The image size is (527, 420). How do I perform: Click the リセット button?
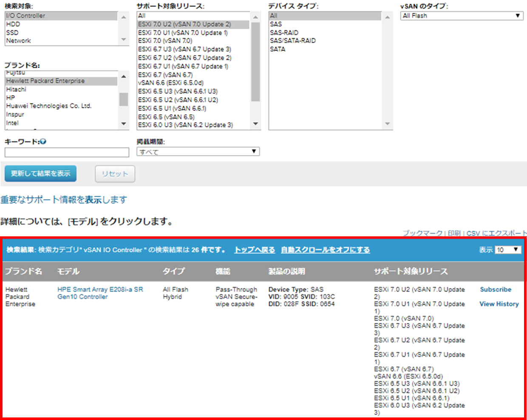click(x=115, y=174)
